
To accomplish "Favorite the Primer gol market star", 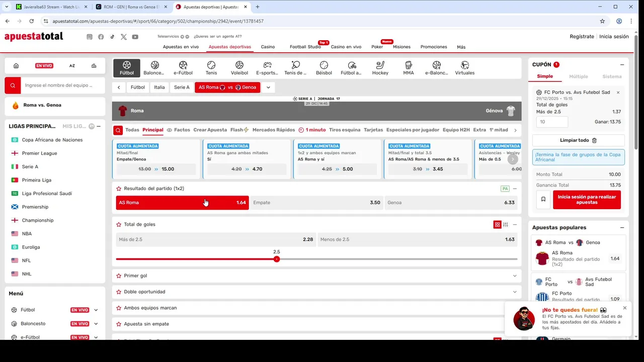I will (x=119, y=276).
